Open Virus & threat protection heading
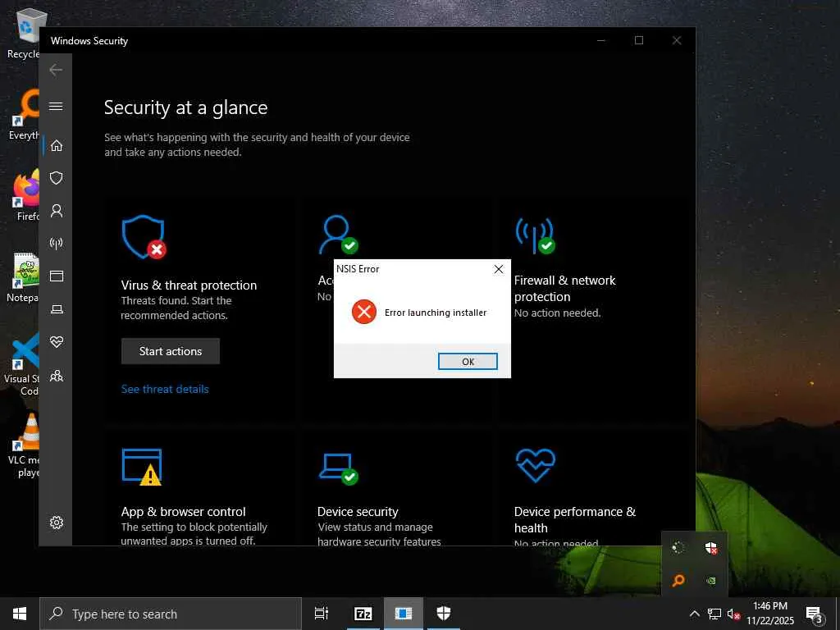Screen dimensions: 840x630 189,285
